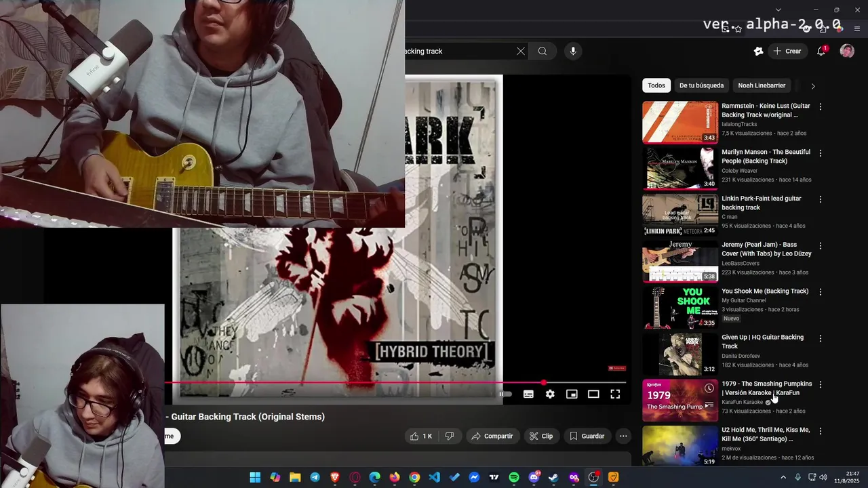Open Spotify from taskbar

(514, 477)
